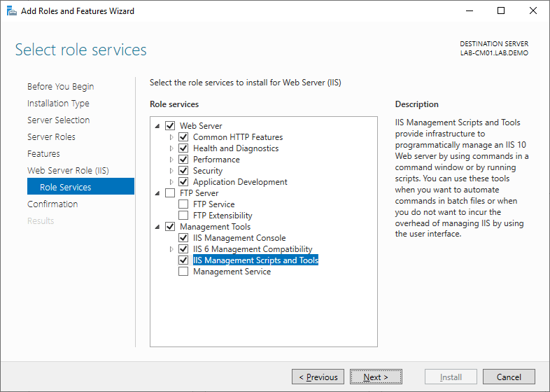Expand IIS 6 Management Compatibility
Screen dimensions: 550x392
coord(171,249)
